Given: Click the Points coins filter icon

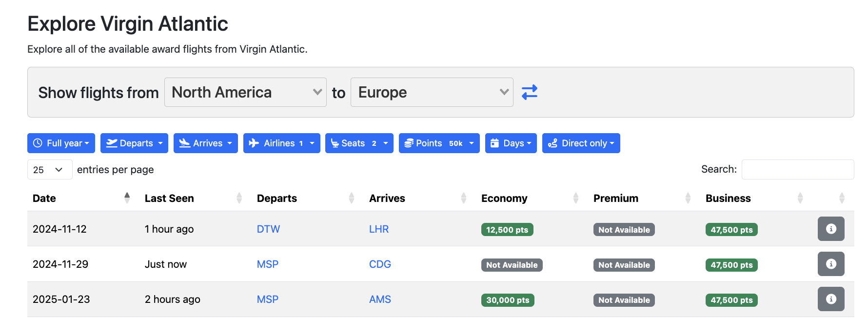Looking at the screenshot, I should [409, 143].
